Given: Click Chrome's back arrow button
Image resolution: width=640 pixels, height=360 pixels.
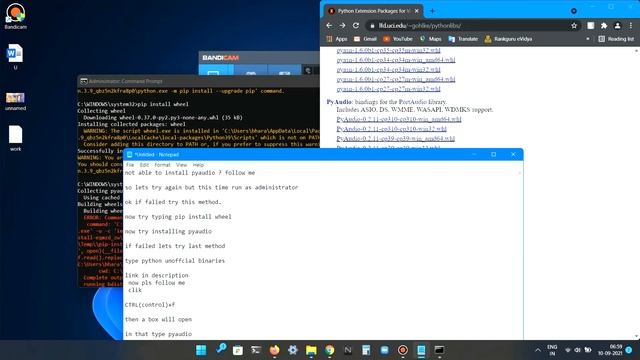Looking at the screenshot, I should (329, 25).
